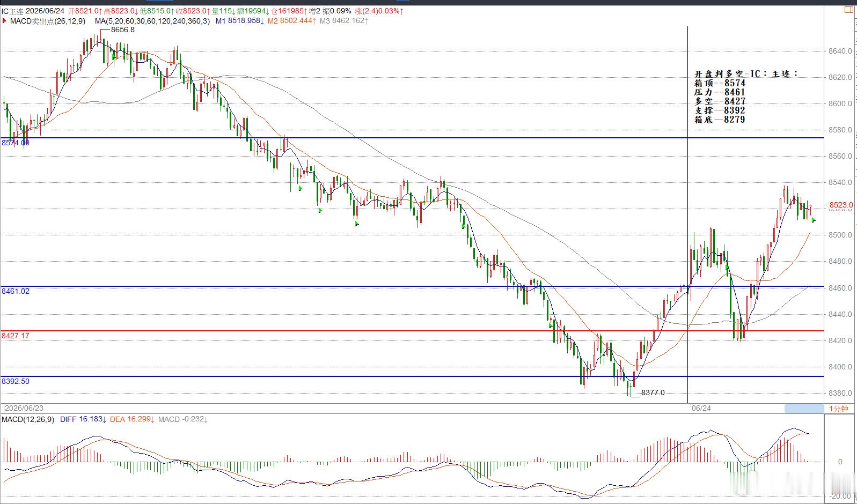The image size is (857, 504).
Task: Click the 仓161985 open interest value
Action: pyautogui.click(x=289, y=11)
